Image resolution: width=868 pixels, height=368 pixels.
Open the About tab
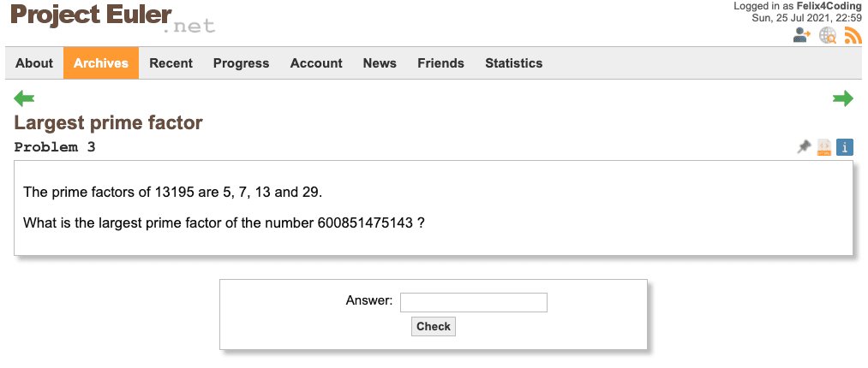34,63
